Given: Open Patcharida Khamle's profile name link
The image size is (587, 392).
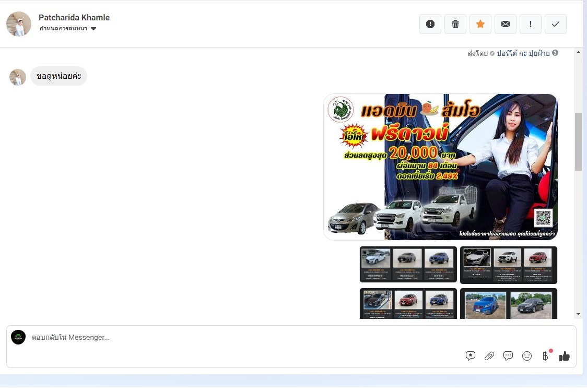Looking at the screenshot, I should (x=74, y=18).
